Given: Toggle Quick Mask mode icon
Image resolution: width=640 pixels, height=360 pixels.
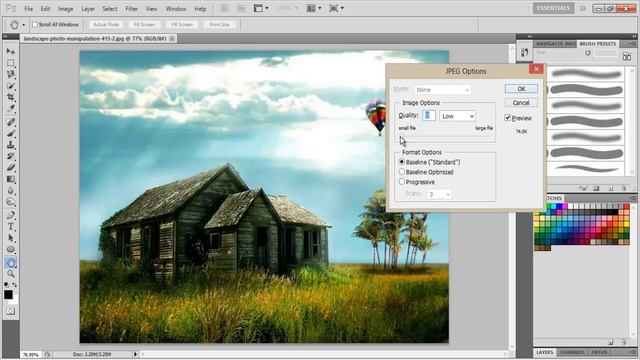Looking at the screenshot, I should pos(11,311).
